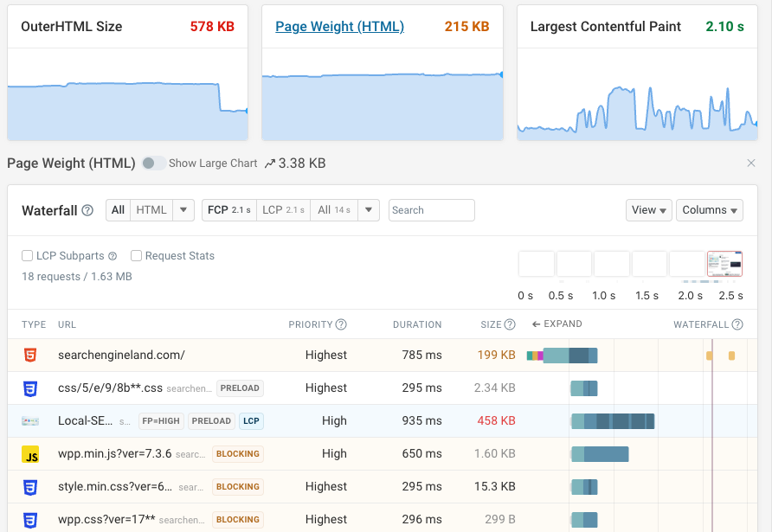
Task: Switch to the FCP 2.1s filter
Action: point(228,209)
